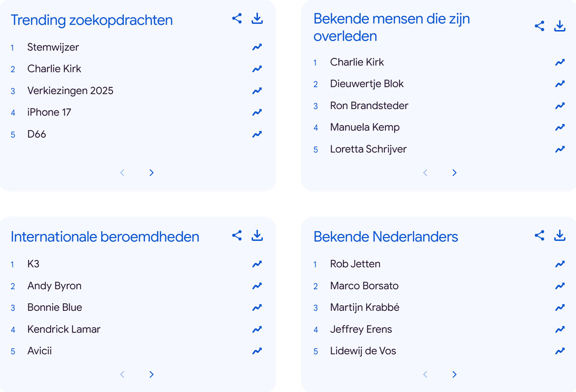This screenshot has width=576, height=392.
Task: Open the Trending zoekopdrachten title link
Action: [x=92, y=20]
